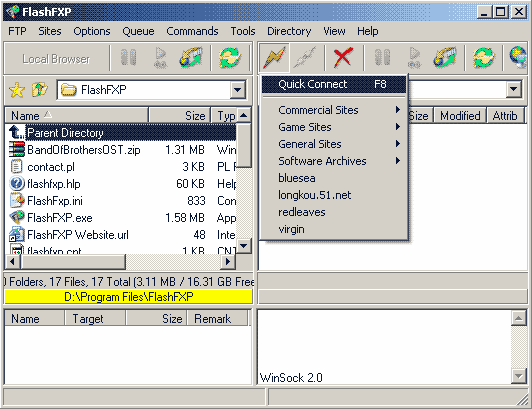The width and height of the screenshot is (532, 409).
Task: Click the right pane pause icon
Action: 382,58
